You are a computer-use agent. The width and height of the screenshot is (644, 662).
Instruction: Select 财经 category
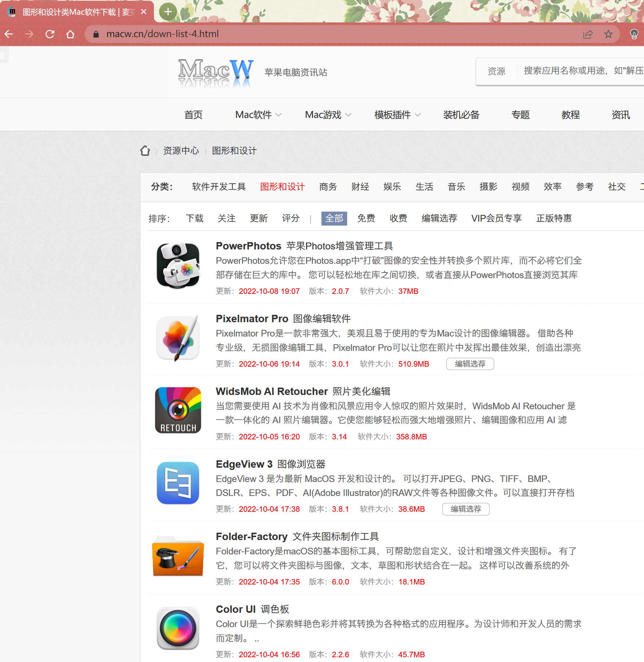(360, 187)
